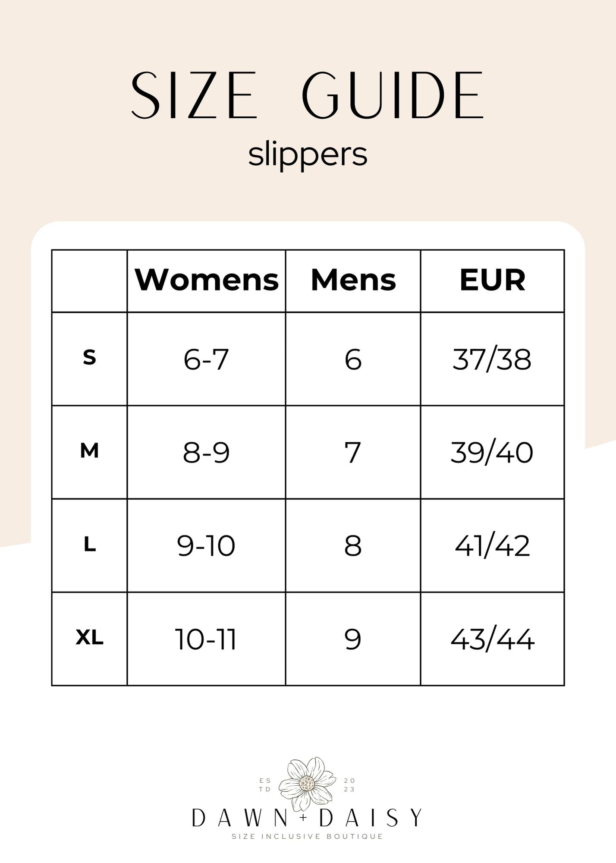
Task: Click the Mens size 7 cell
Action: [353, 453]
